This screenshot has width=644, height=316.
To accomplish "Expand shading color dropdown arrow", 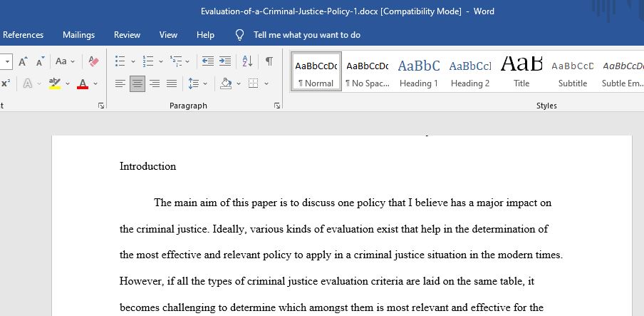I will (x=239, y=84).
